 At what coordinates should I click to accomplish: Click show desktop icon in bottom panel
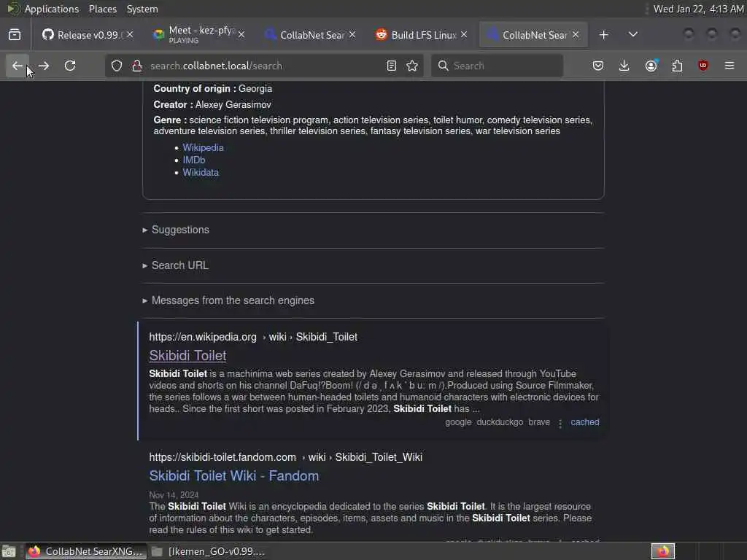[9, 551]
